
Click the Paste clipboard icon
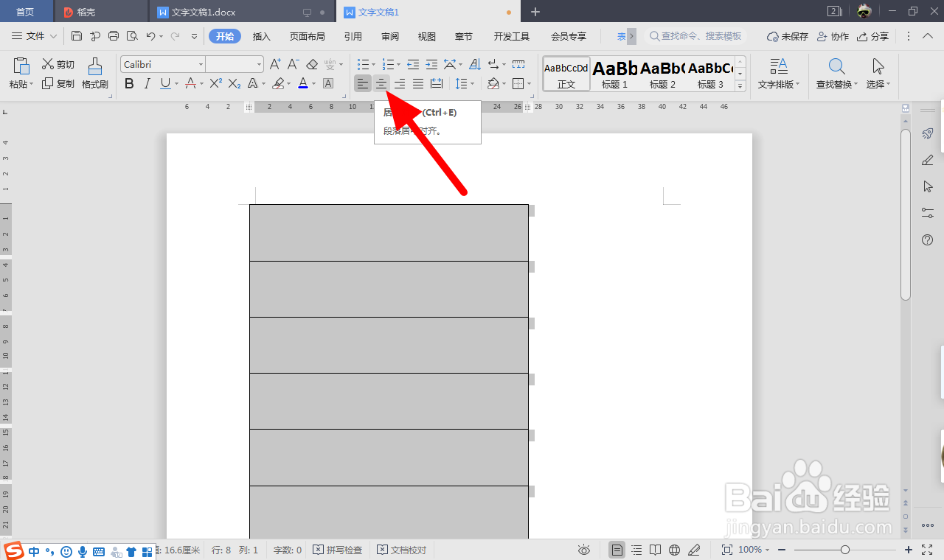tap(21, 66)
